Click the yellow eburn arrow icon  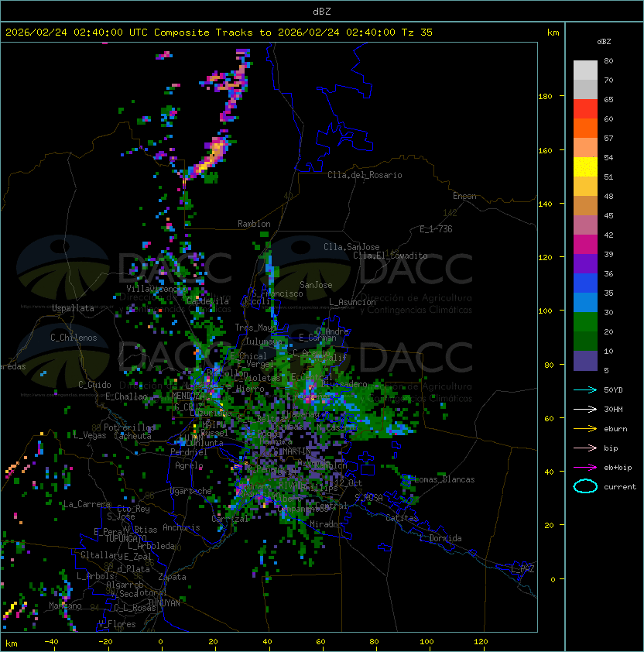(585, 429)
